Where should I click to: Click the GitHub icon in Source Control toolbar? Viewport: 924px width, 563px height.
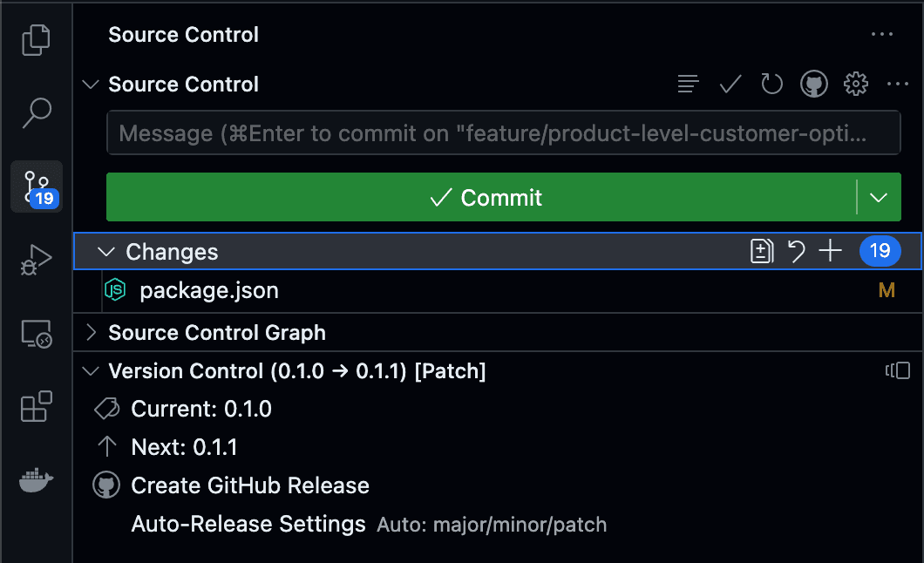click(814, 85)
